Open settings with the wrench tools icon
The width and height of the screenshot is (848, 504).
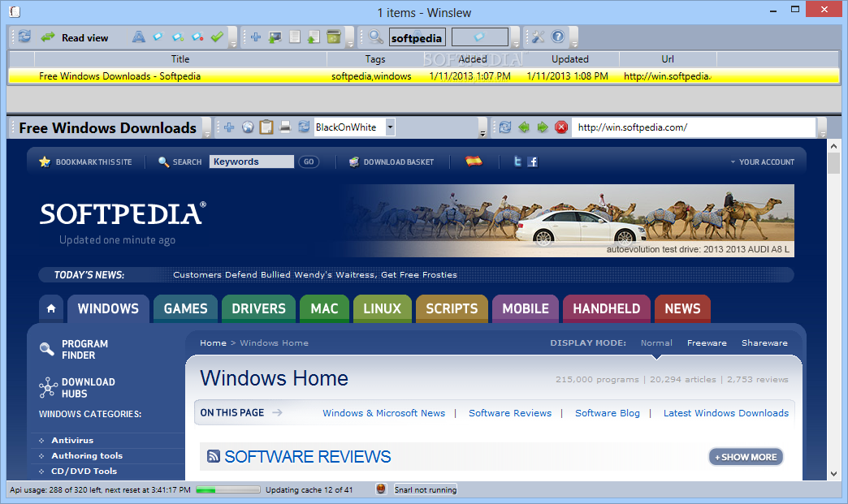pyautogui.click(x=538, y=37)
